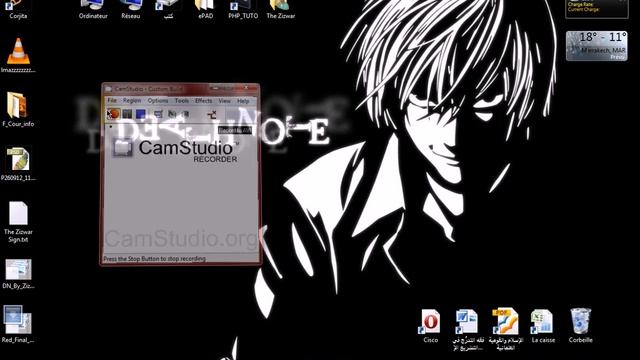The image size is (640, 360).
Task: Select The Zizwar user folder icon
Action: point(280,10)
